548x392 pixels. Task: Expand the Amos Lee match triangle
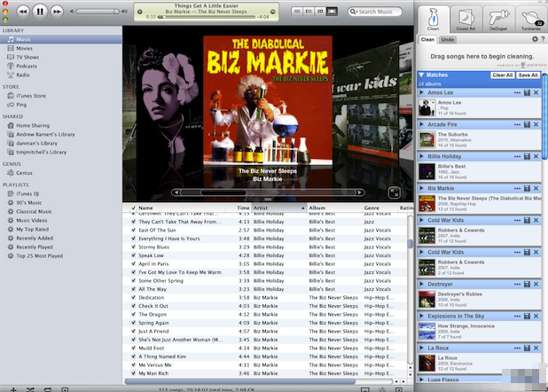click(421, 92)
